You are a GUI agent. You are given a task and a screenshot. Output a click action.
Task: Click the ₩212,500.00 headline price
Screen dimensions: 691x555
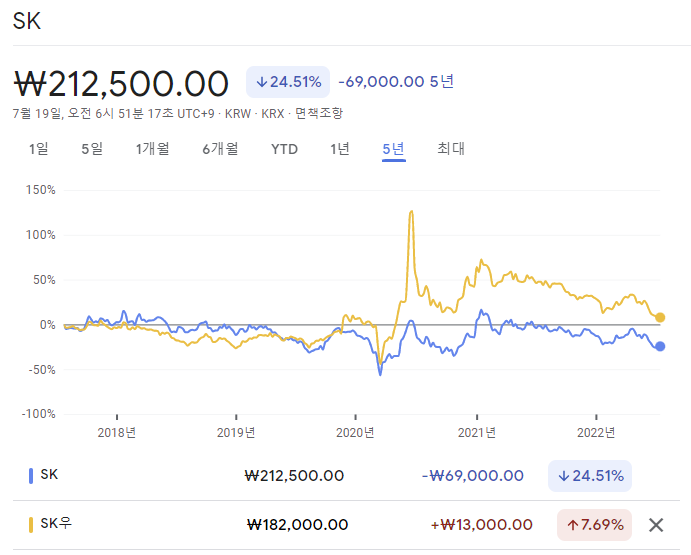(x=121, y=83)
